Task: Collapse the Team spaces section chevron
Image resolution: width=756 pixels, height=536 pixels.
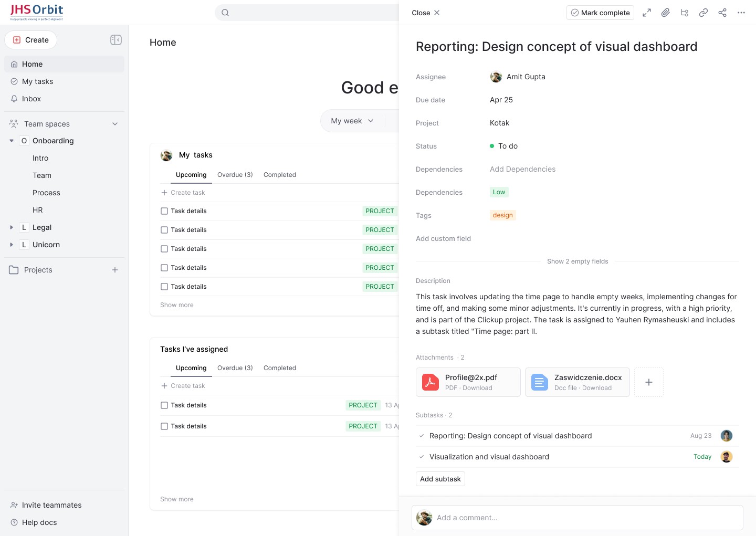Action: coord(115,124)
